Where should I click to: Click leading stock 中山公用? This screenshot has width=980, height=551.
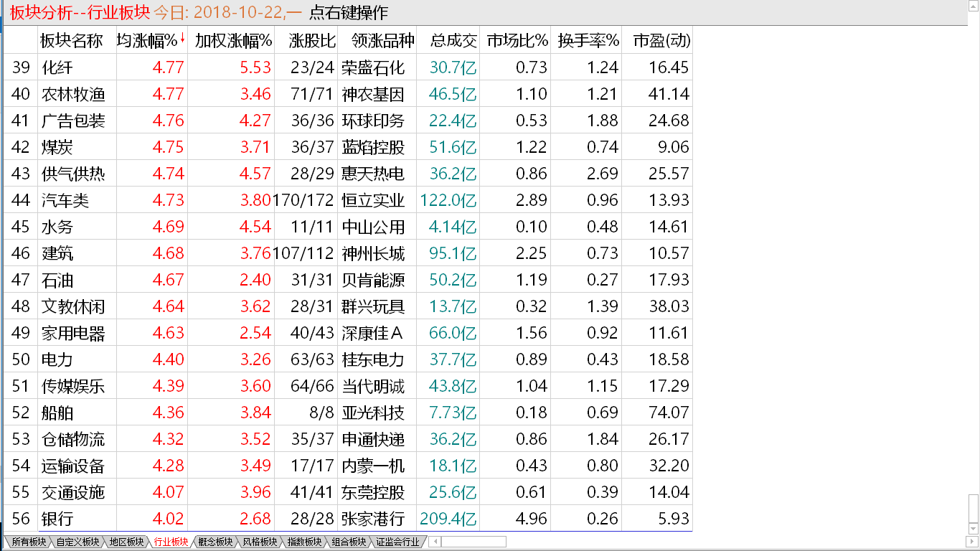click(373, 227)
